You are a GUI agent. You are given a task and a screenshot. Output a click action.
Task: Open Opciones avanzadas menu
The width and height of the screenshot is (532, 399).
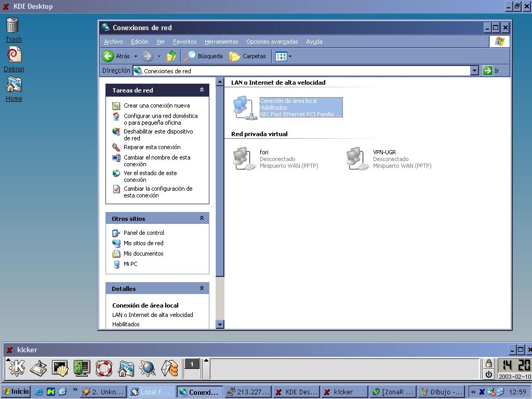click(272, 42)
